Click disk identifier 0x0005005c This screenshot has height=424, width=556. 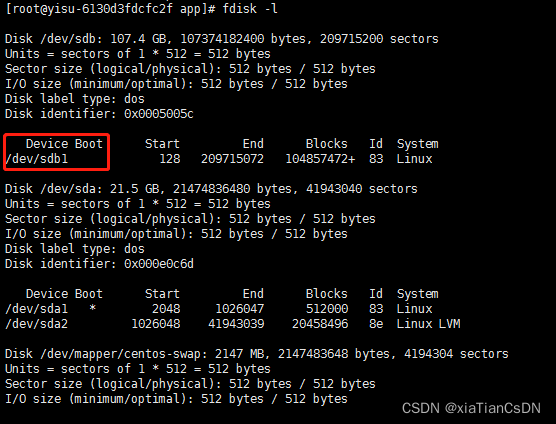(x=159, y=114)
